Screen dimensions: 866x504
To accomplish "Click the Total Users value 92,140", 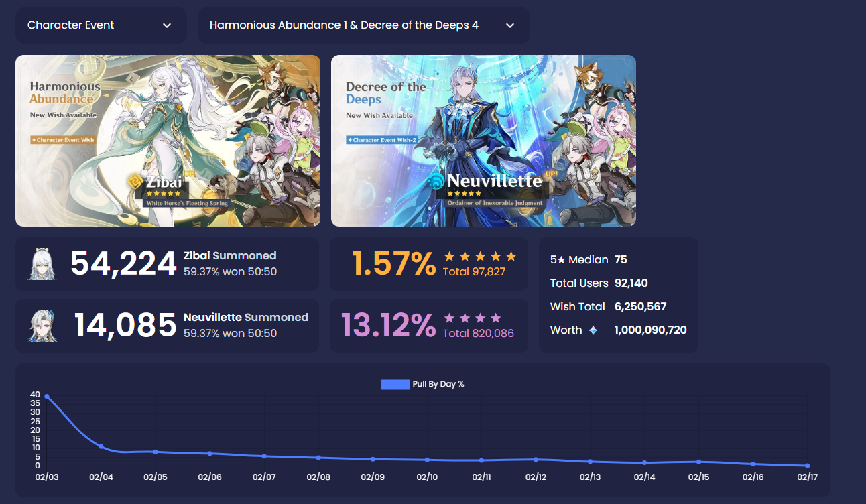I will tap(631, 283).
